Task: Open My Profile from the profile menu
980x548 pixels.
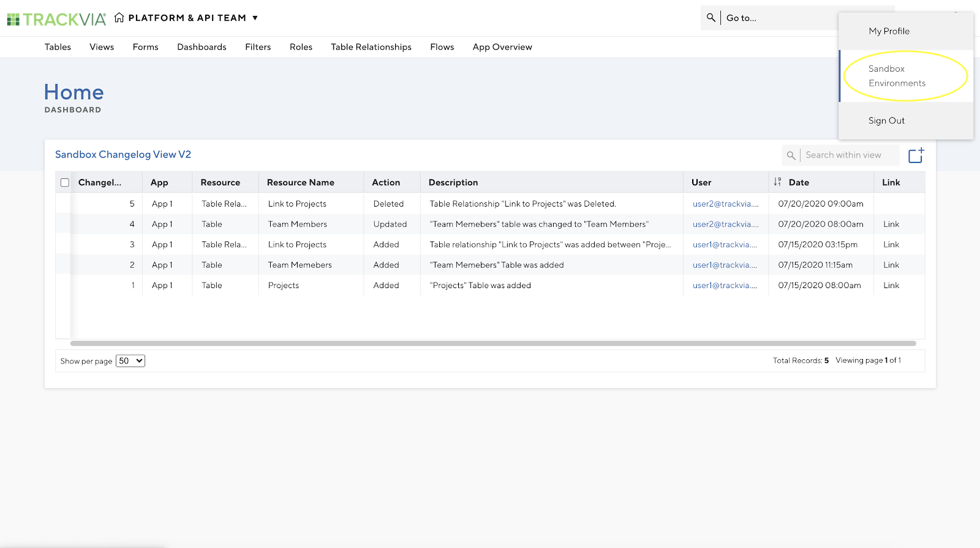Action: pos(889,31)
